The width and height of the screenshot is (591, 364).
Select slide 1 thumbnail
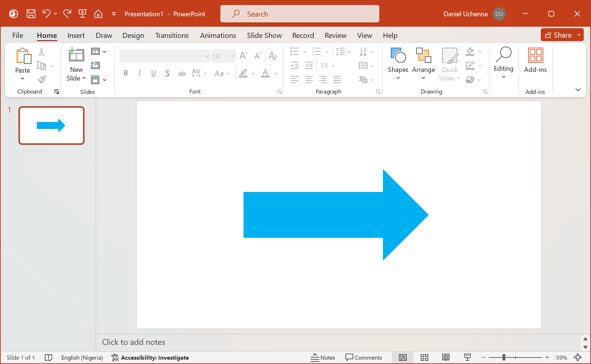pos(51,126)
